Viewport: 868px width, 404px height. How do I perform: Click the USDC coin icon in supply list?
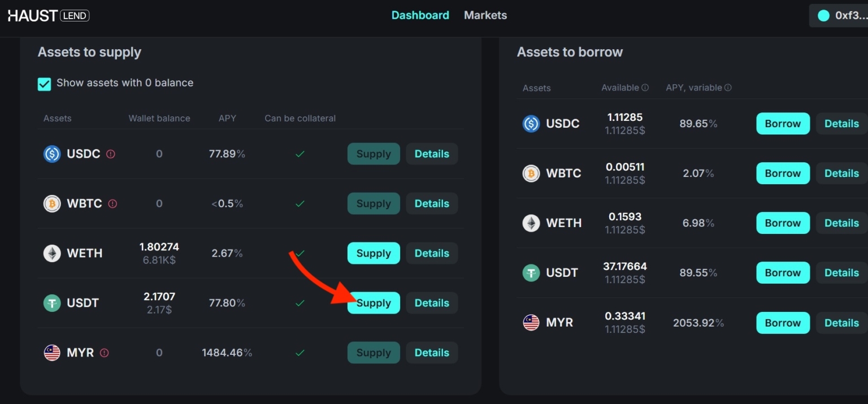(x=52, y=154)
